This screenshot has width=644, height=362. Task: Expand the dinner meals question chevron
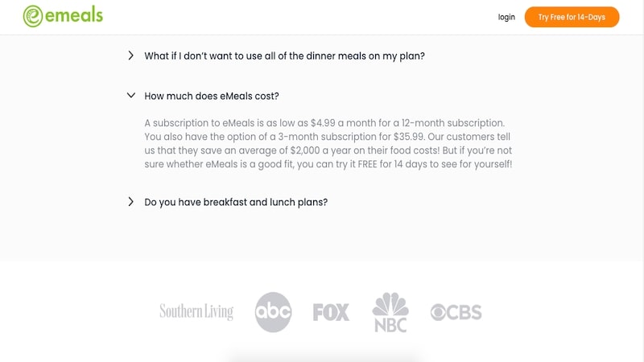pos(130,56)
